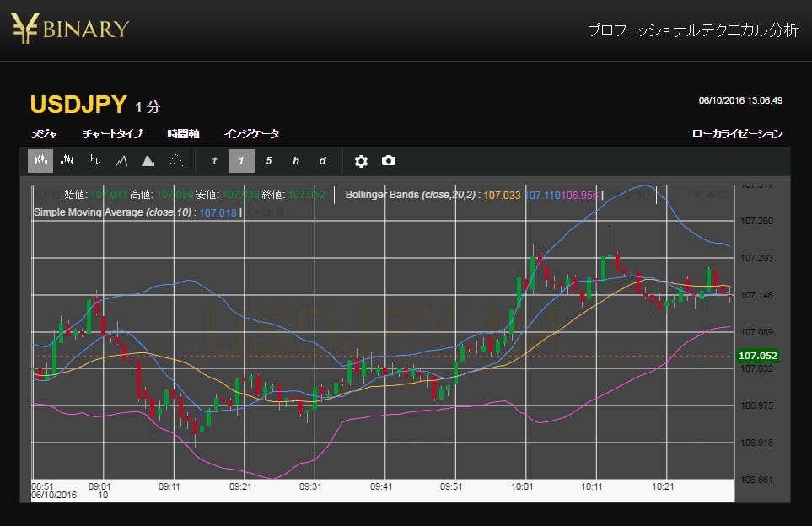Screen dimensions: 812x526
Task: Click the 107.203 price axis label
Action: 756,258
